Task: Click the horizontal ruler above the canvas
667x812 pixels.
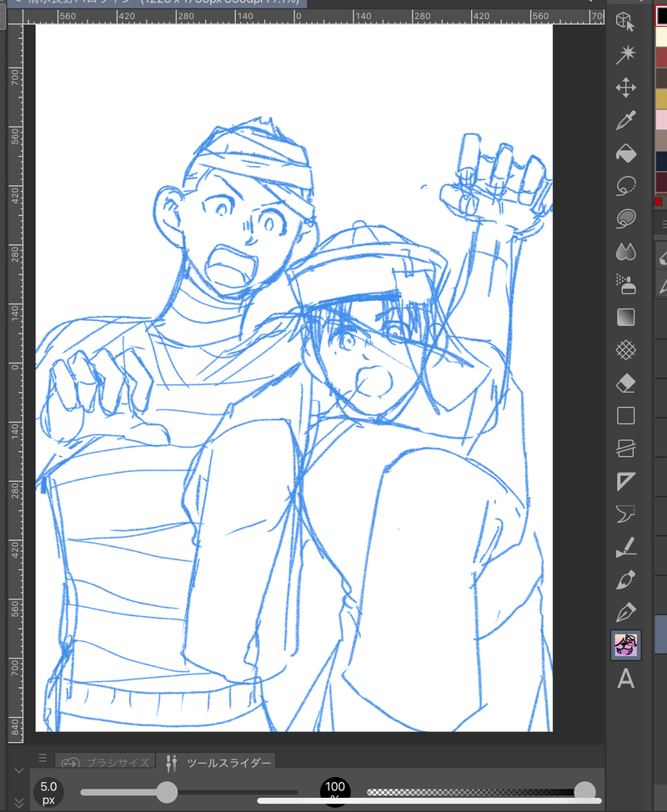Action: click(x=313, y=17)
